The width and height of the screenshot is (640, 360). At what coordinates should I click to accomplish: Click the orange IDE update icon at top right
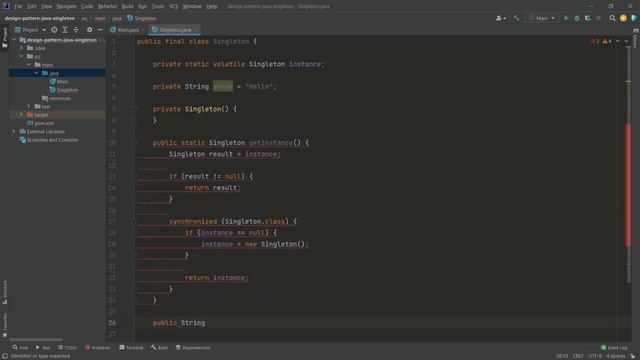623,18
